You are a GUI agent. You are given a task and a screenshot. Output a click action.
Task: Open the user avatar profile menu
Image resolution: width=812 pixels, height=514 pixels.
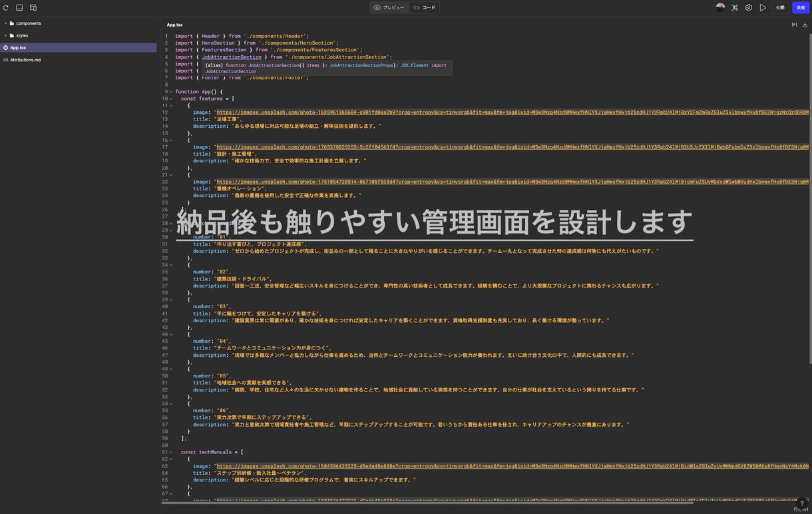pos(720,7)
